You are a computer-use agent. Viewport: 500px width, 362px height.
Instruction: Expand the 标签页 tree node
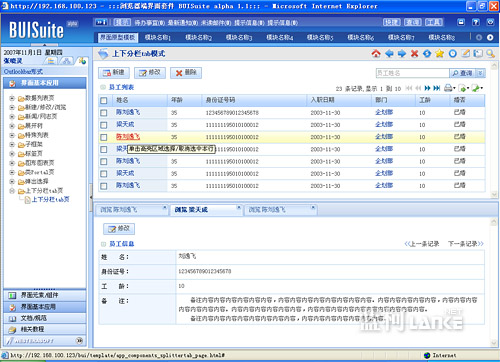[12, 154]
